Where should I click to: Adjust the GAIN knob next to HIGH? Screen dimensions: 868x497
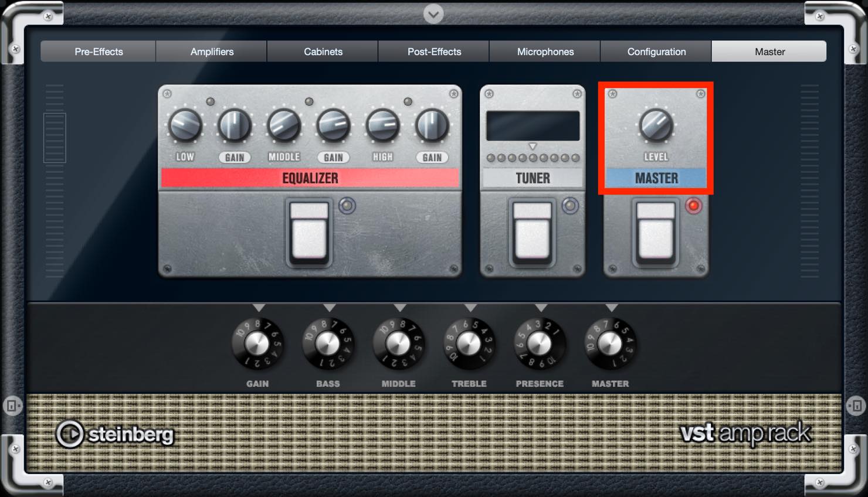(x=432, y=125)
